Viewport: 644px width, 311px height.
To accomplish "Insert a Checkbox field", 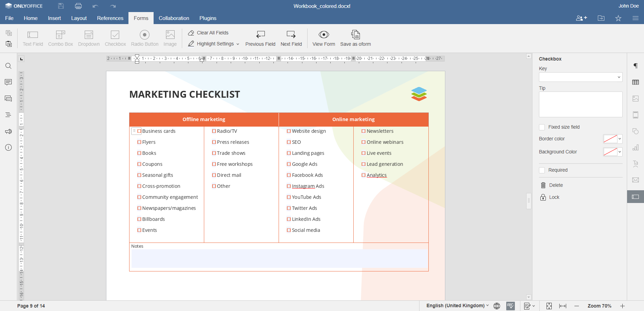I will tap(115, 38).
